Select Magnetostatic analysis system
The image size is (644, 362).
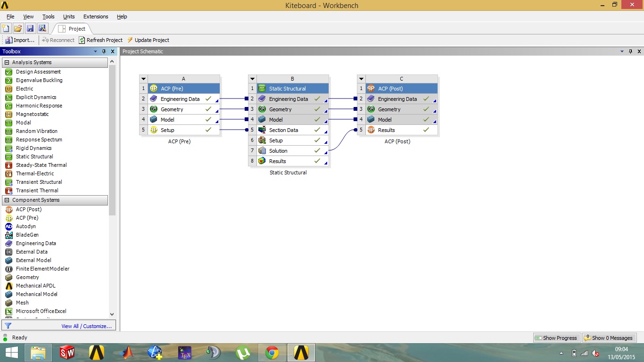click(x=32, y=114)
